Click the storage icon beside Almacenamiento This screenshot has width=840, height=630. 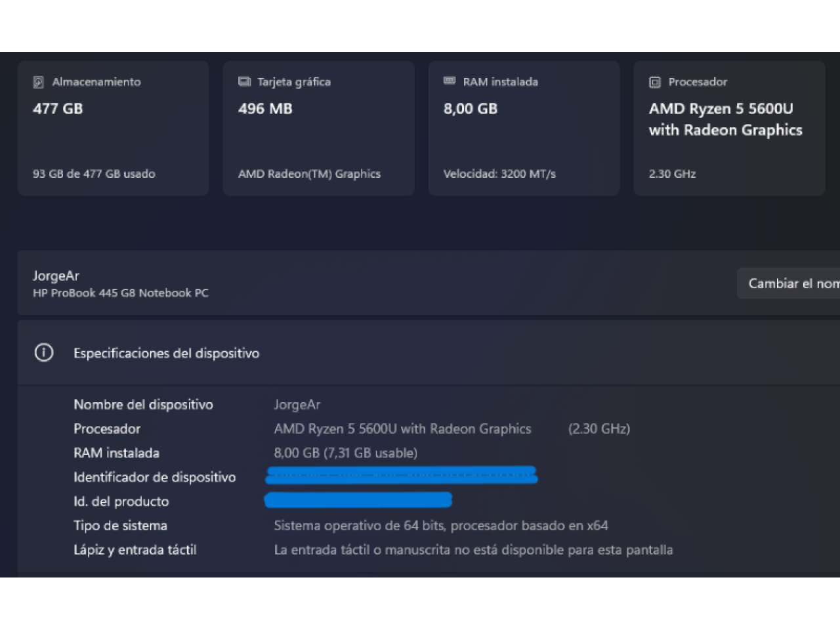point(39,82)
